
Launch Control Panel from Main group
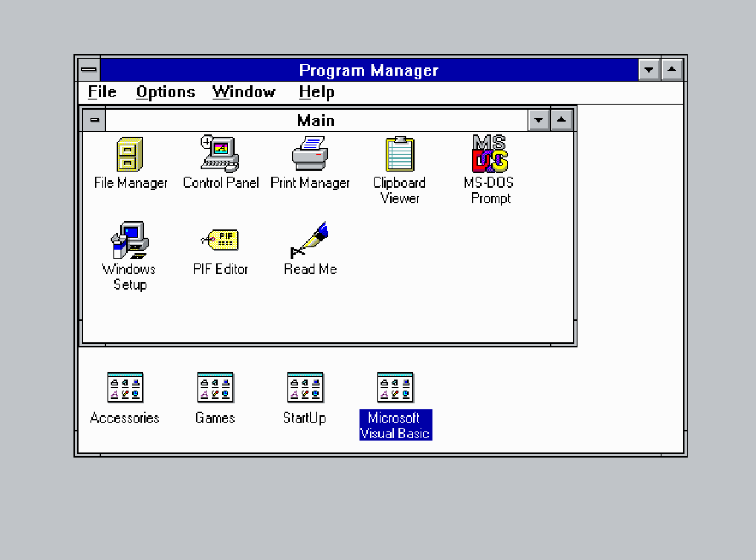220,154
